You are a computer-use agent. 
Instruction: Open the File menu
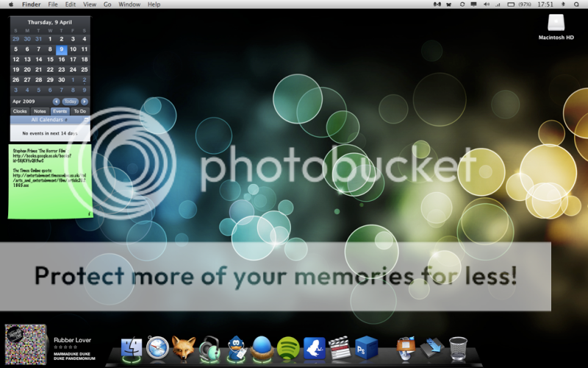pos(53,4)
